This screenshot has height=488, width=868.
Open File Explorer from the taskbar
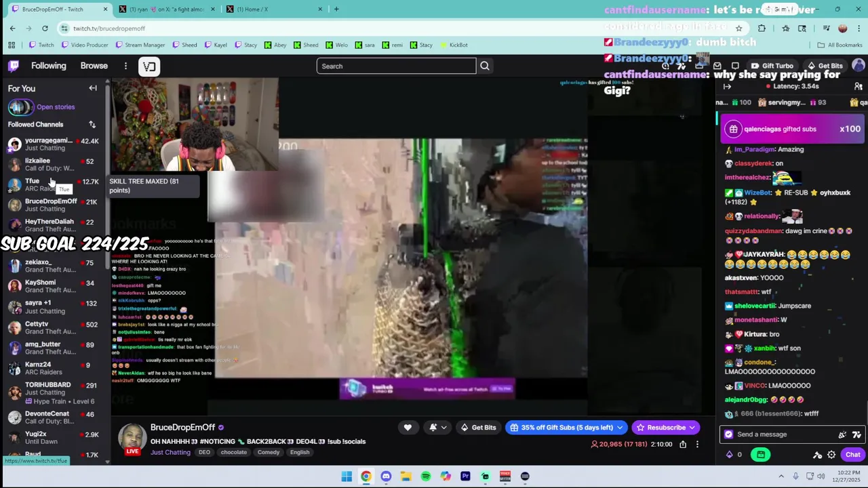[406, 476]
